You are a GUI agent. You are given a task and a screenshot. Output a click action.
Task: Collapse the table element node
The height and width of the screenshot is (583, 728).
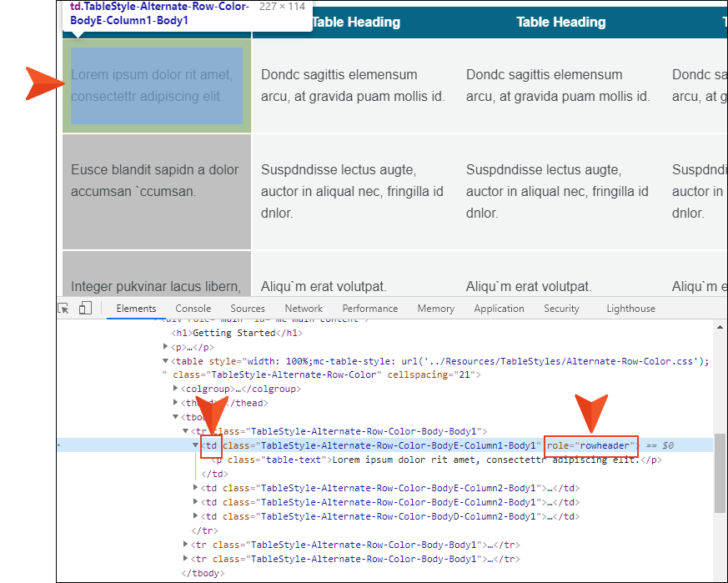point(166,361)
